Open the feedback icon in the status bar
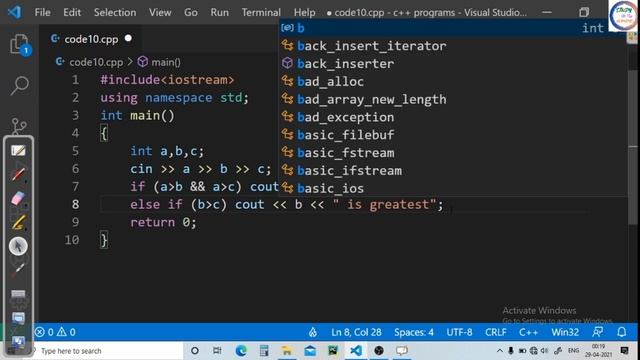This screenshot has height=360, width=640. click(x=598, y=332)
